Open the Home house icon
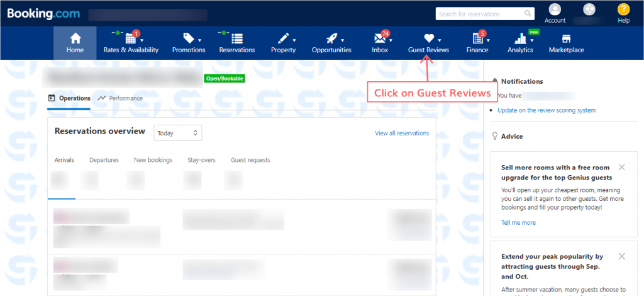The height and width of the screenshot is (296, 644). click(x=75, y=38)
